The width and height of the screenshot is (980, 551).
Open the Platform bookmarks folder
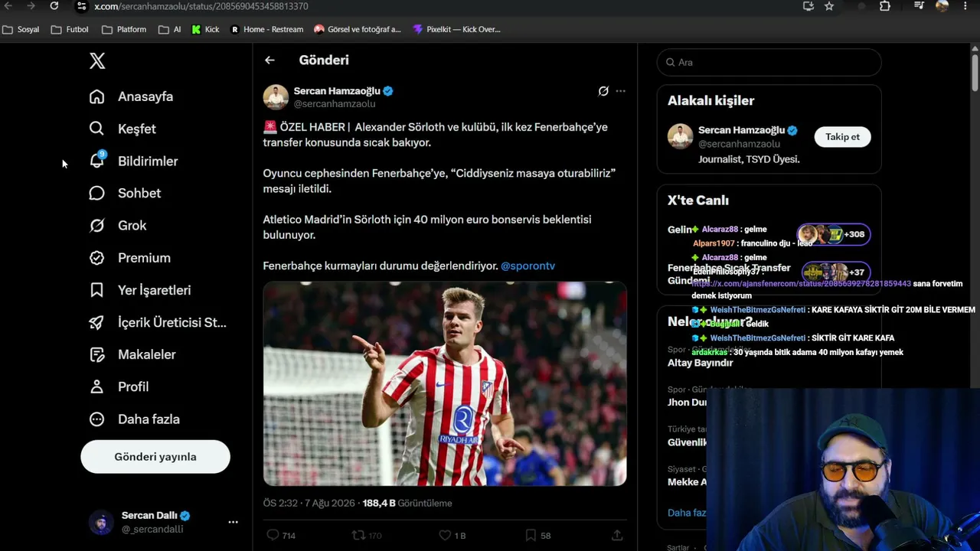[124, 30]
